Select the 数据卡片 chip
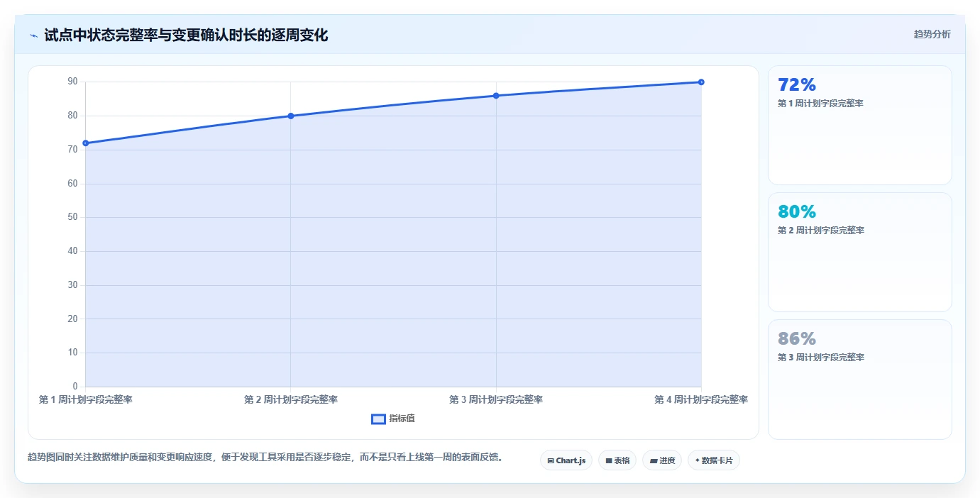980x498 pixels. pyautogui.click(x=714, y=460)
